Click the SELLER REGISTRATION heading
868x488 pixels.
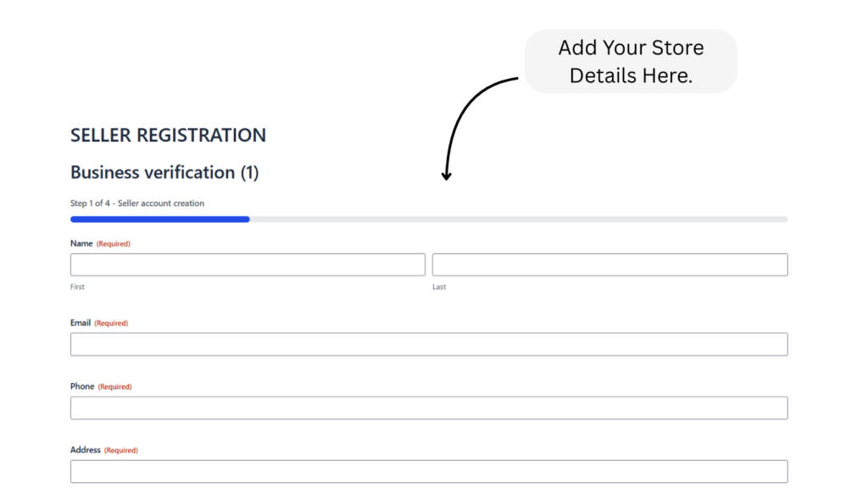coord(168,136)
